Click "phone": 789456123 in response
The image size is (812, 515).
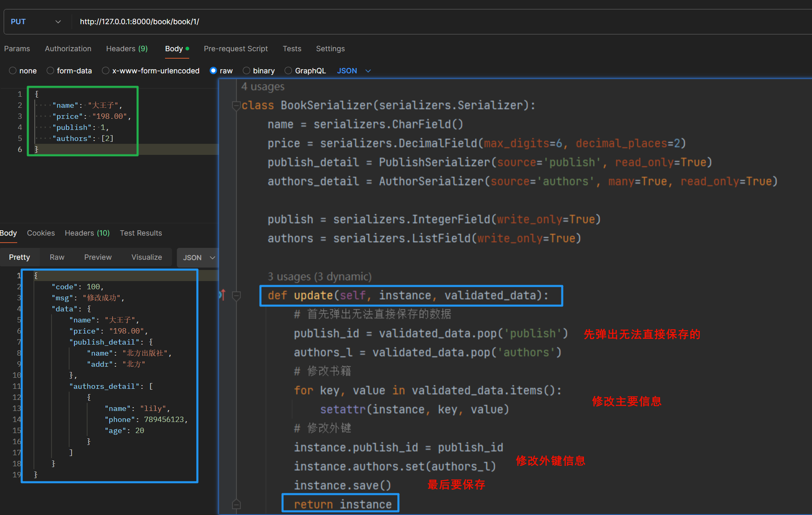[x=146, y=420]
